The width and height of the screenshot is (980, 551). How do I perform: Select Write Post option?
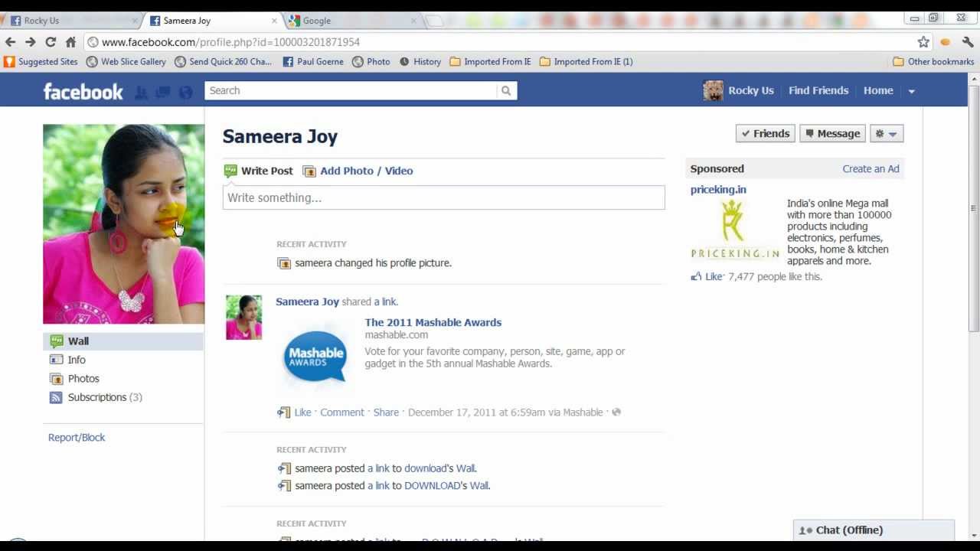click(258, 171)
